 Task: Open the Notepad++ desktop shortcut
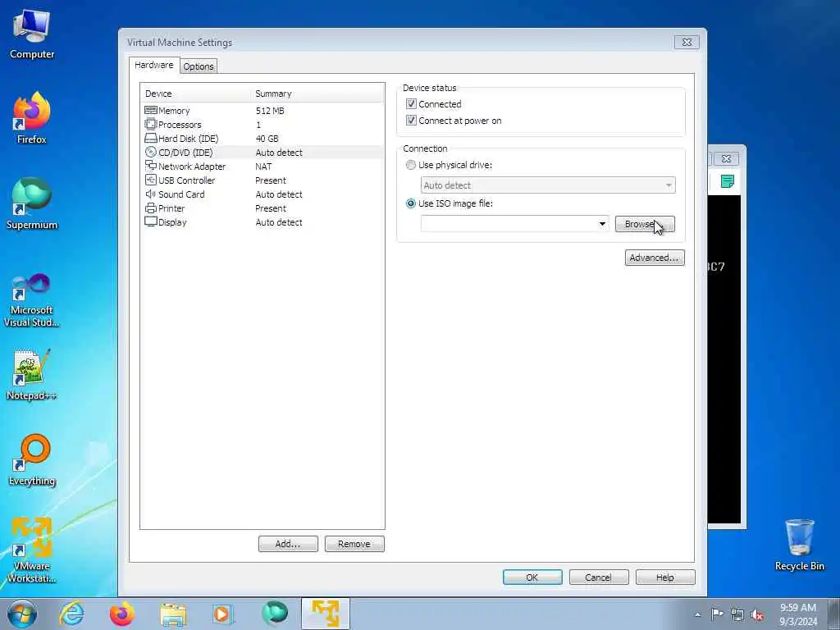[x=32, y=374]
